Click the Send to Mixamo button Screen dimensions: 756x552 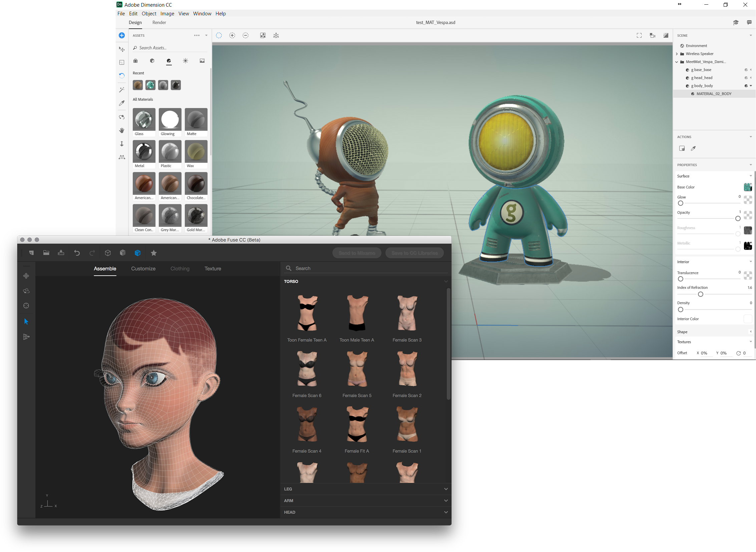pyautogui.click(x=357, y=253)
